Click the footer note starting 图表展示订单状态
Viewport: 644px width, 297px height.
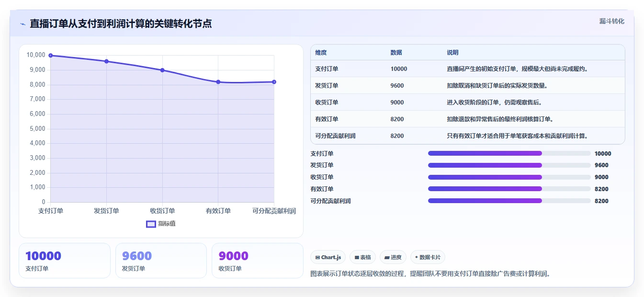(x=431, y=274)
